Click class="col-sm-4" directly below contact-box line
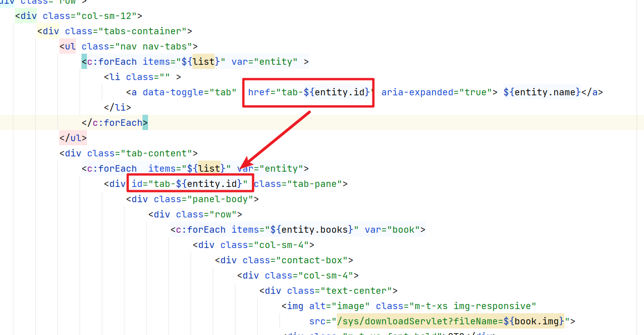 click(x=309, y=276)
